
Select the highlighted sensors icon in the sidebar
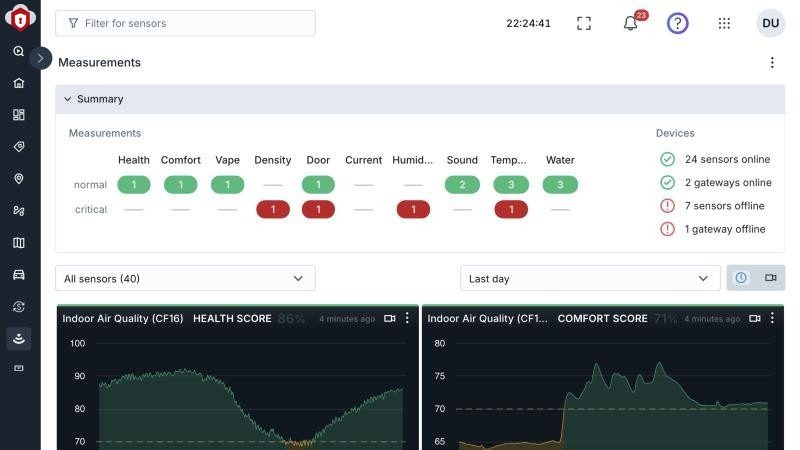19,339
